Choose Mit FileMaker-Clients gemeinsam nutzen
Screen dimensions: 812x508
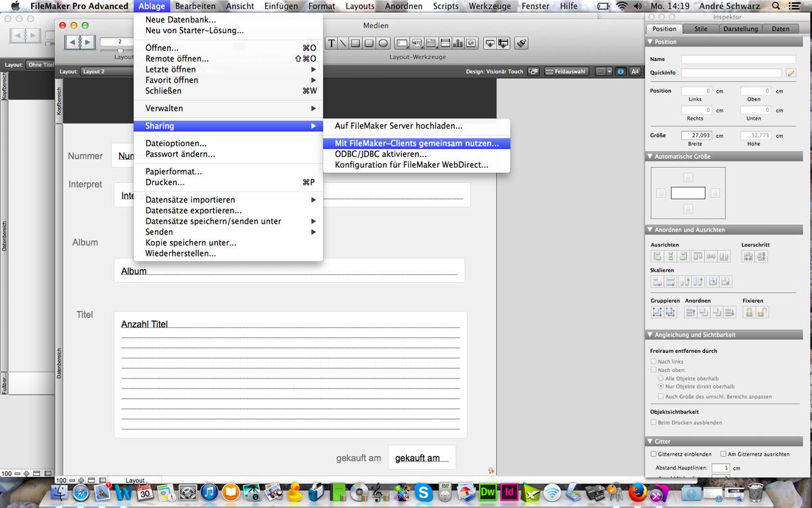pos(417,144)
